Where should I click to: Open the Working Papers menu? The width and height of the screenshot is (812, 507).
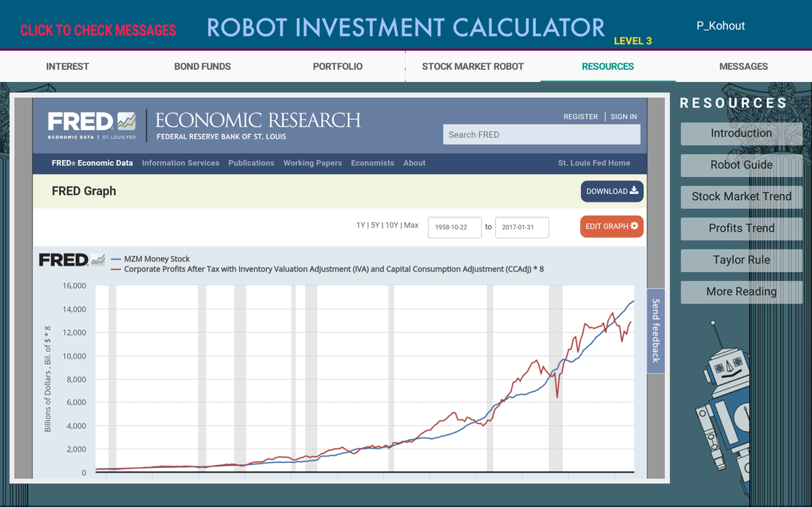coord(313,162)
